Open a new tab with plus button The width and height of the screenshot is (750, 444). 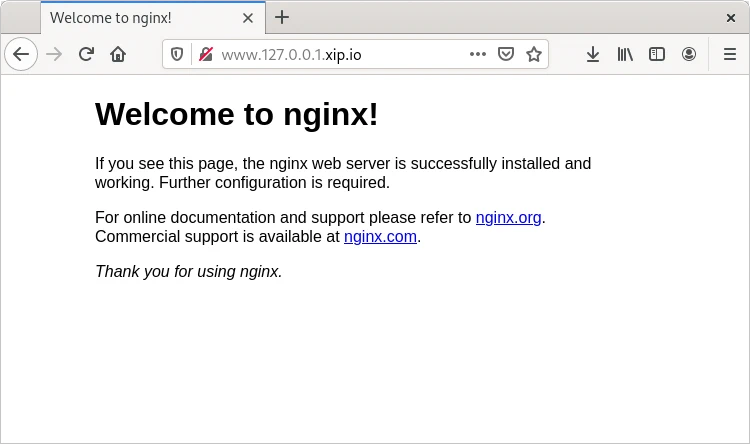tap(282, 17)
